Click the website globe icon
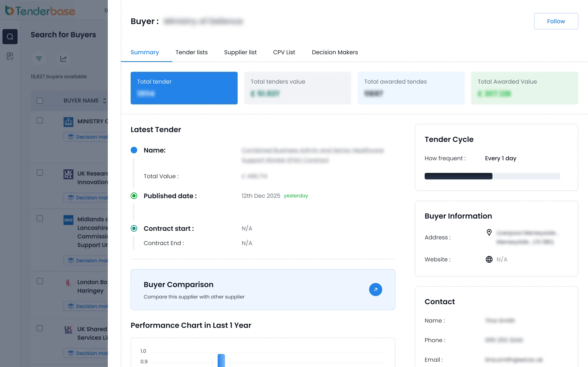588x367 pixels. click(x=489, y=259)
